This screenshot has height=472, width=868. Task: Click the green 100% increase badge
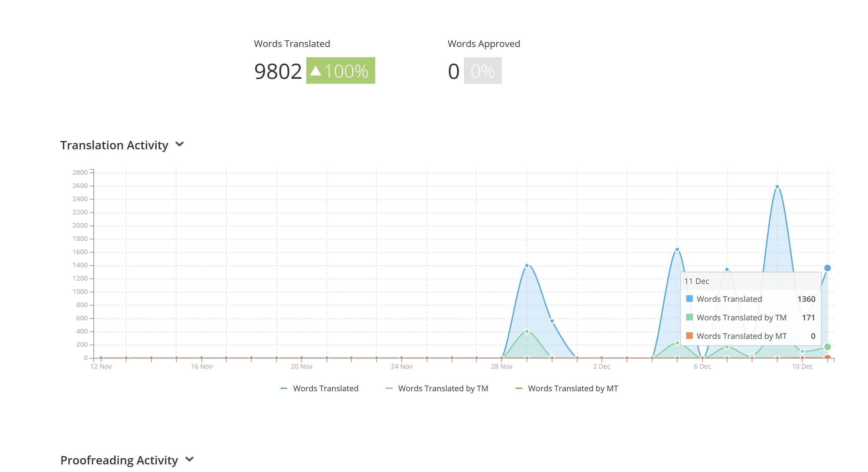(x=341, y=71)
